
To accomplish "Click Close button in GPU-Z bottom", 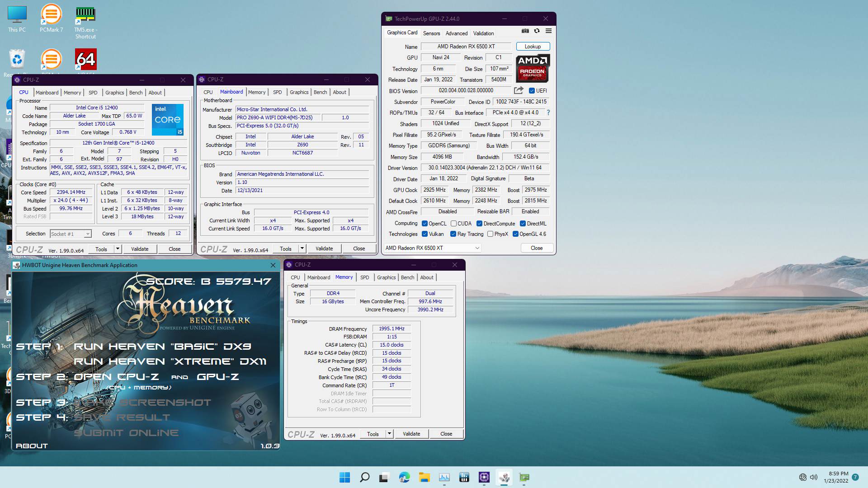I will [x=537, y=248].
